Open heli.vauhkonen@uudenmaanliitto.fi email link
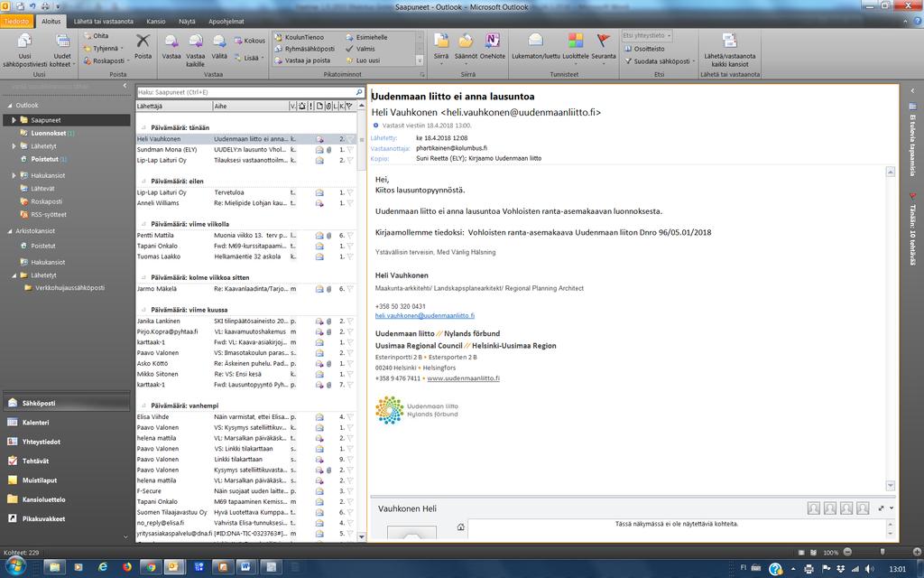 pyautogui.click(x=425, y=315)
